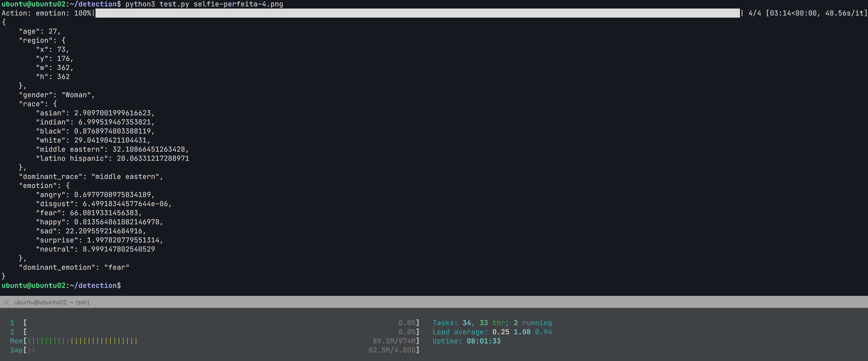
Task: Click the Tasks counter in htop
Action: 492,323
